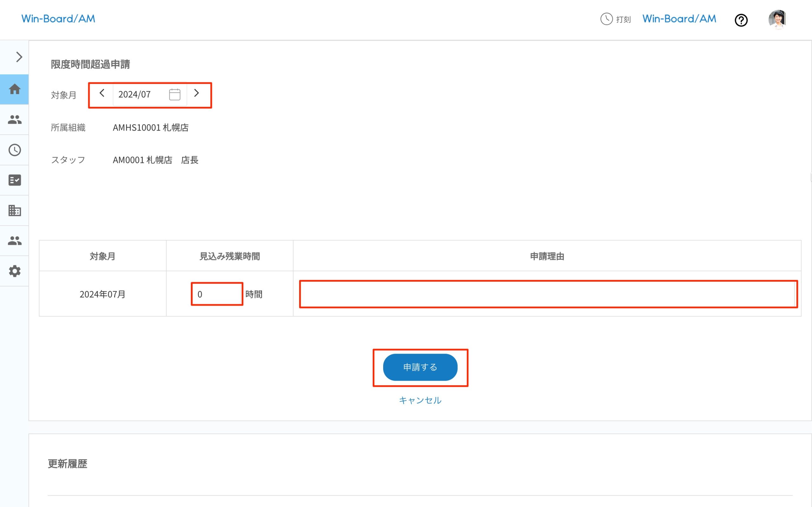Select the approval checklist icon in the sidebar
Viewport: 812px width, 507px height.
click(14, 180)
